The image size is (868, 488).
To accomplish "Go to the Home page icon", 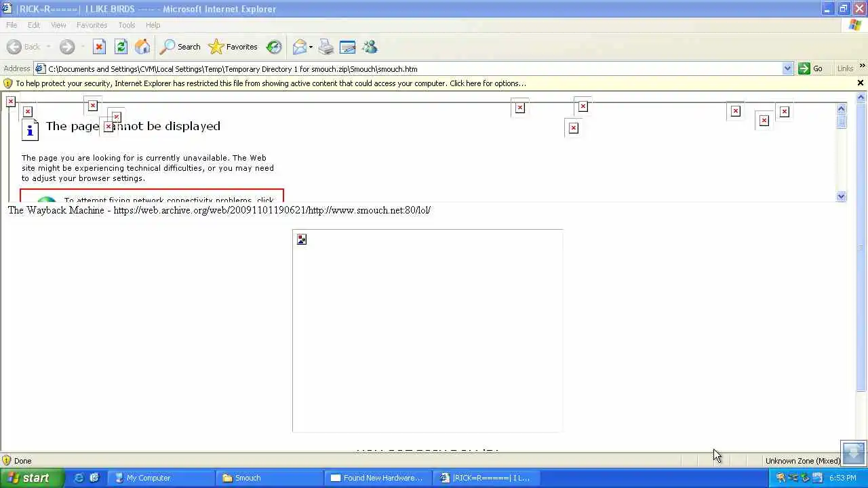I will (x=142, y=47).
